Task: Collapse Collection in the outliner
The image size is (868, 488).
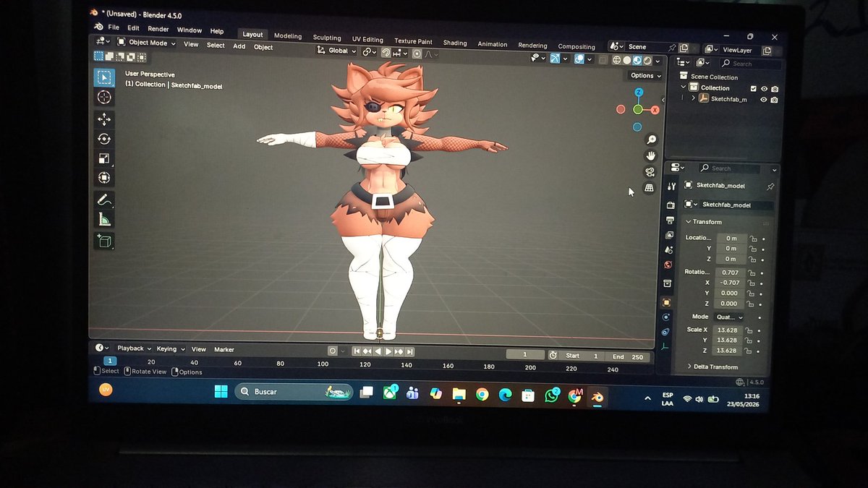Action: (x=682, y=87)
